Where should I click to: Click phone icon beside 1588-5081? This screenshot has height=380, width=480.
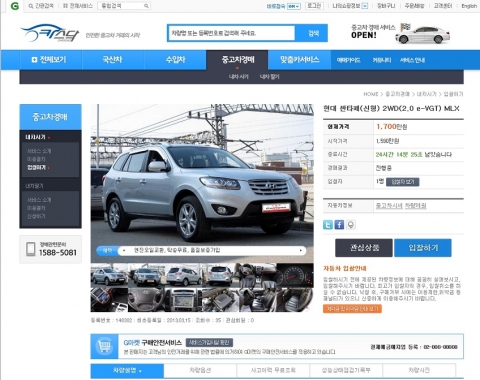pyautogui.click(x=31, y=249)
